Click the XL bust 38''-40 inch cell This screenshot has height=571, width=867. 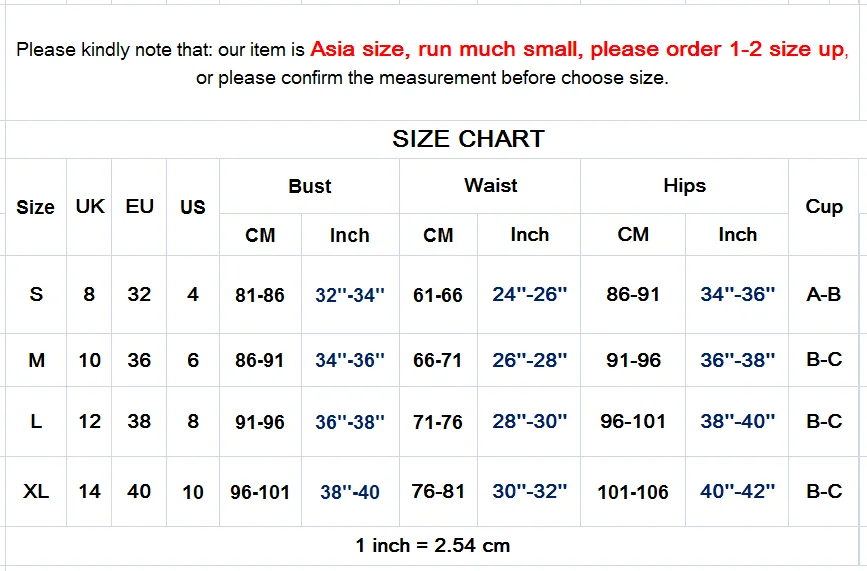click(350, 492)
